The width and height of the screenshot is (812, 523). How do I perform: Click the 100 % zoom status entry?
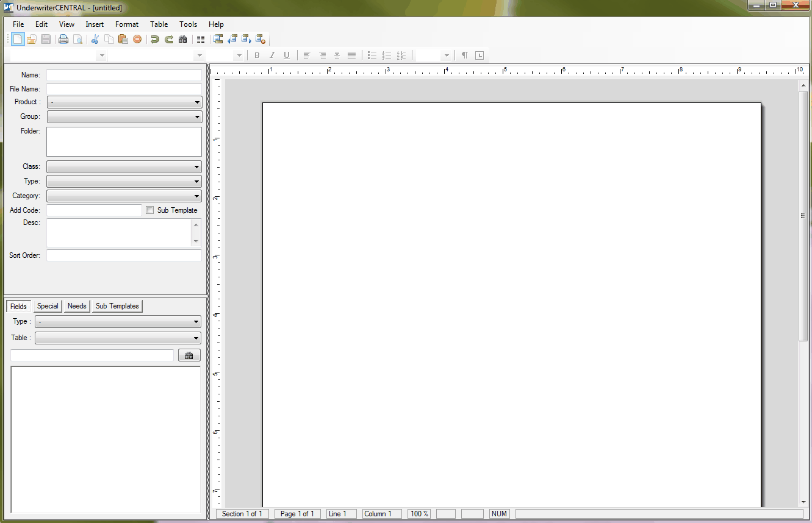click(419, 514)
